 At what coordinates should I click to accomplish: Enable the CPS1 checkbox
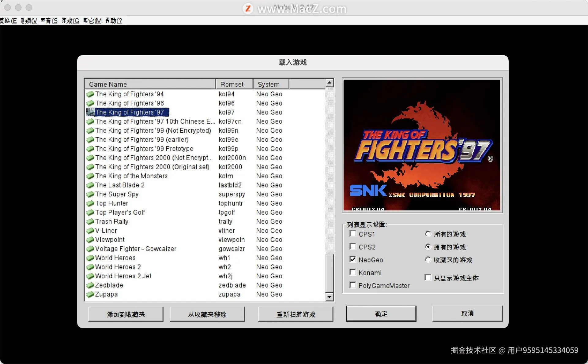353,234
